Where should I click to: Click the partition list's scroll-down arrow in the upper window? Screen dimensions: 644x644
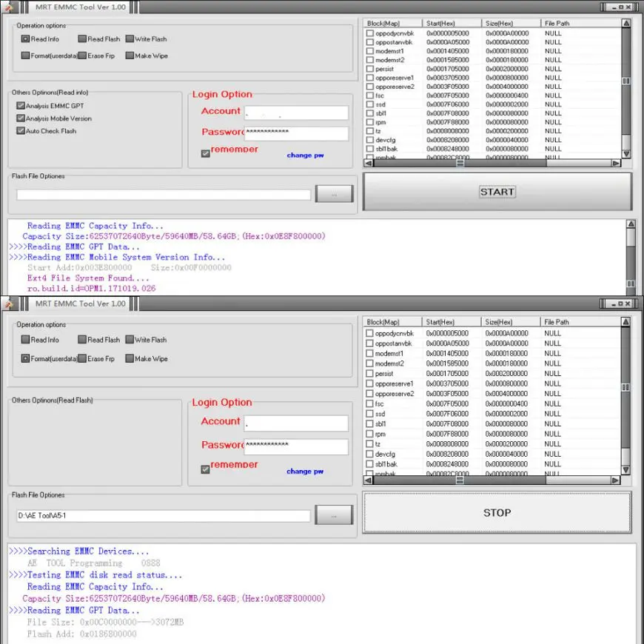[626, 154]
